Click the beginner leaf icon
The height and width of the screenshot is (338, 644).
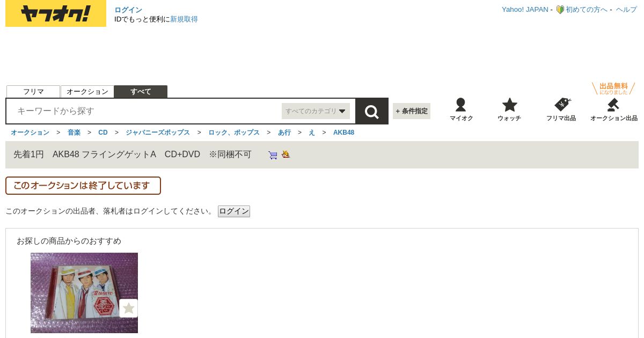560,10
